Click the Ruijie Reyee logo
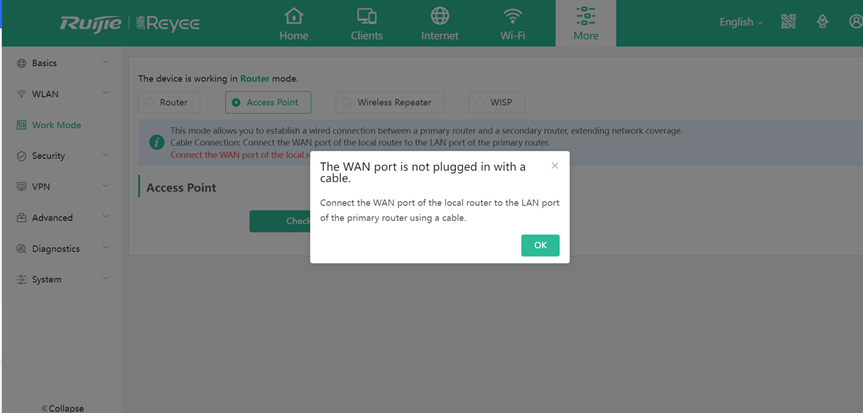This screenshot has height=413, width=863. pos(130,23)
